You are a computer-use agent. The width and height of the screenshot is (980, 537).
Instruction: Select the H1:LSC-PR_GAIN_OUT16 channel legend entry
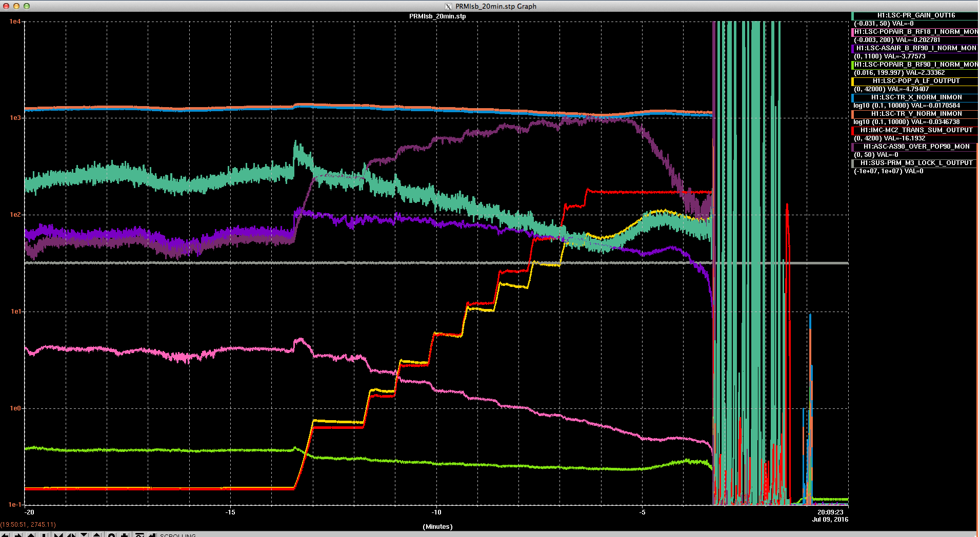point(916,15)
